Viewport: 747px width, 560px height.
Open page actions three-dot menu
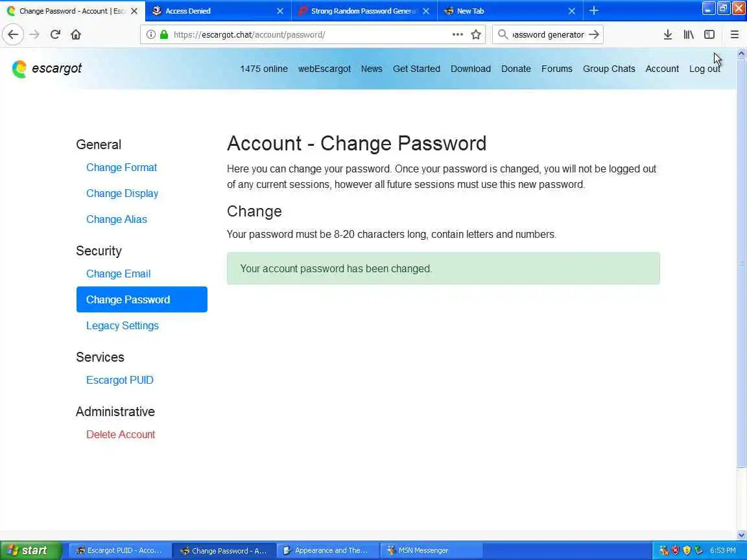tap(457, 34)
